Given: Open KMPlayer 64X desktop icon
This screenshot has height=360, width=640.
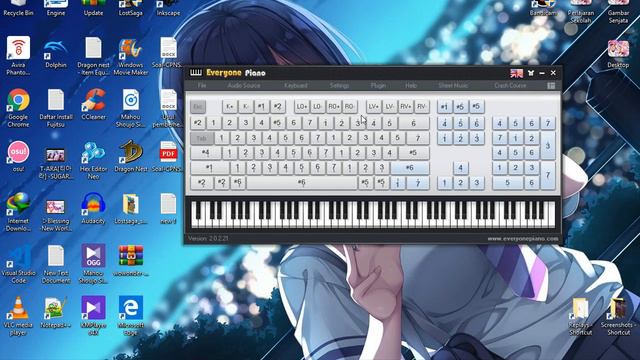Looking at the screenshot, I should click(93, 316).
